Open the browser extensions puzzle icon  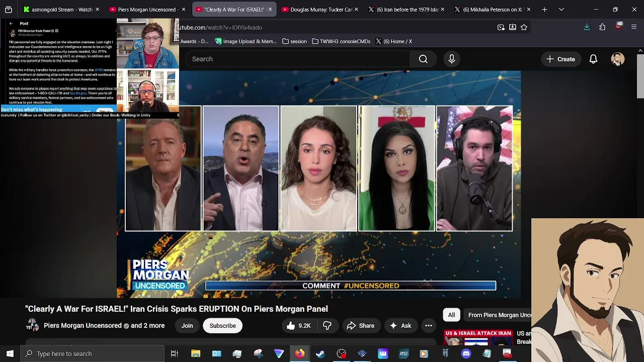point(602,27)
